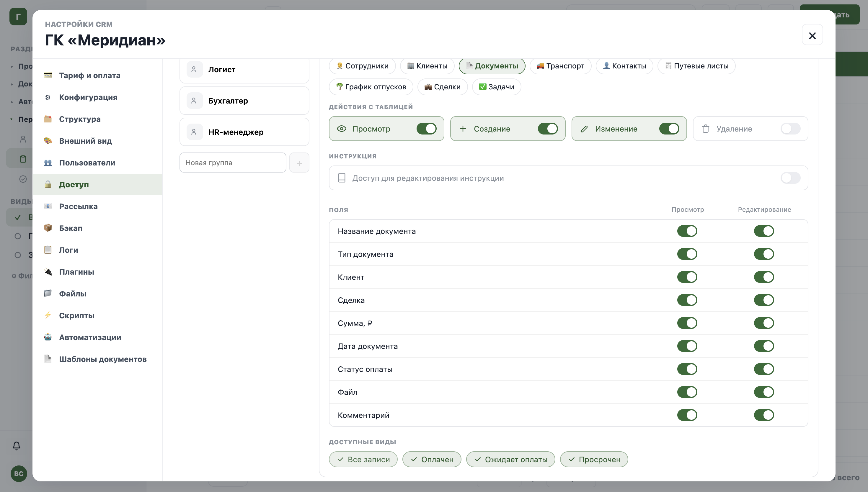Toggle view access for Название документа
The image size is (868, 492).
point(687,231)
